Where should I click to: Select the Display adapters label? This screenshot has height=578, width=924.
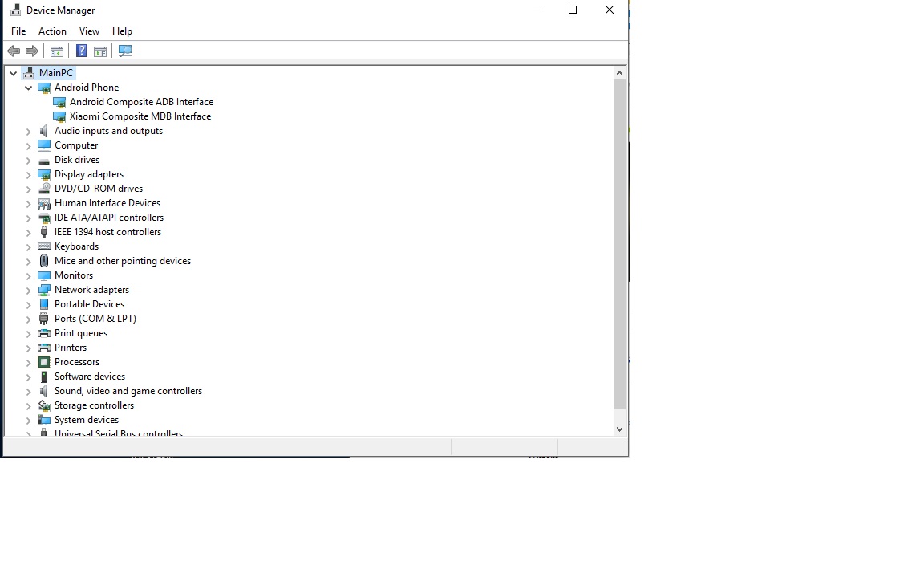89,174
